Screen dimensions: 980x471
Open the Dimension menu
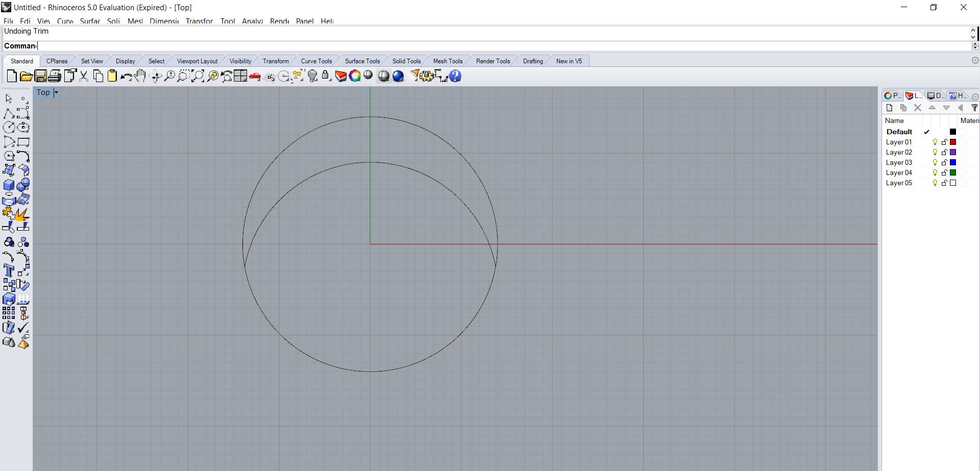tap(164, 21)
